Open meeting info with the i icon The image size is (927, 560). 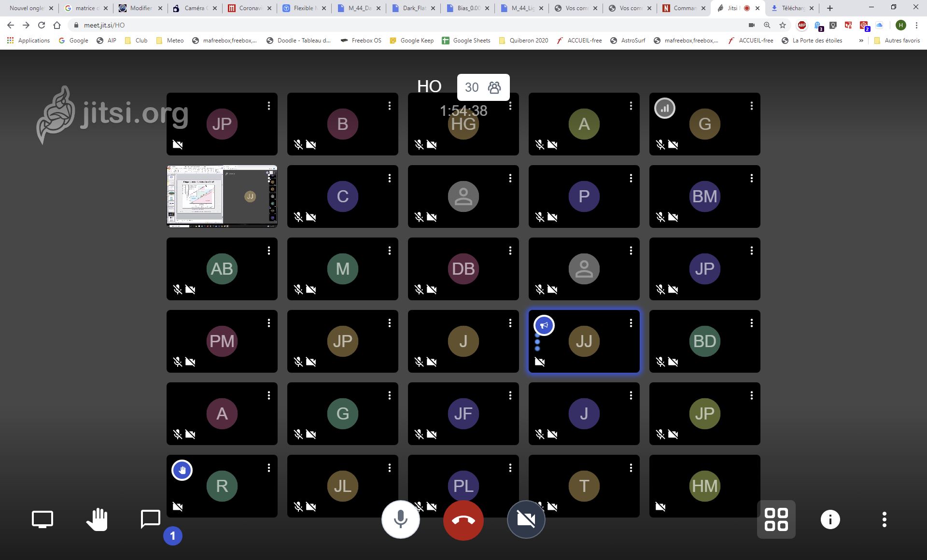pos(830,519)
